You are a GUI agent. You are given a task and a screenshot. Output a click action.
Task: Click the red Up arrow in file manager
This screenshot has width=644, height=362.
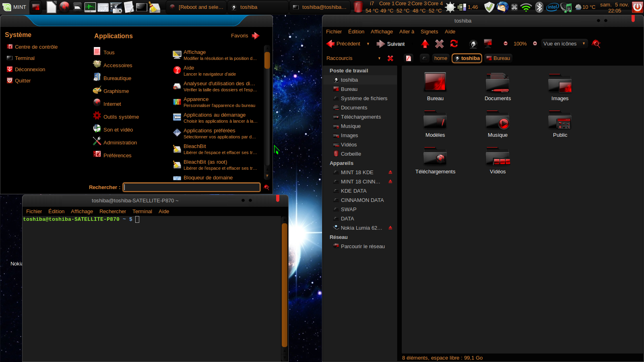point(425,44)
